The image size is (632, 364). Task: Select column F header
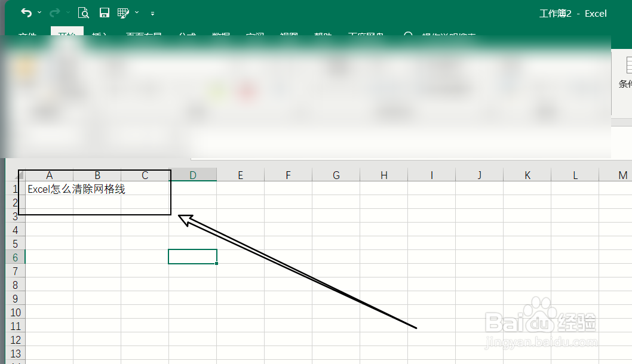(288, 175)
